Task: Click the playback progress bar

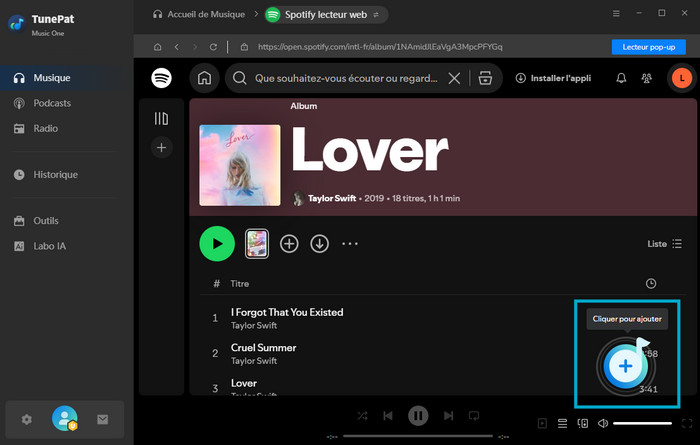Action: coord(418,436)
